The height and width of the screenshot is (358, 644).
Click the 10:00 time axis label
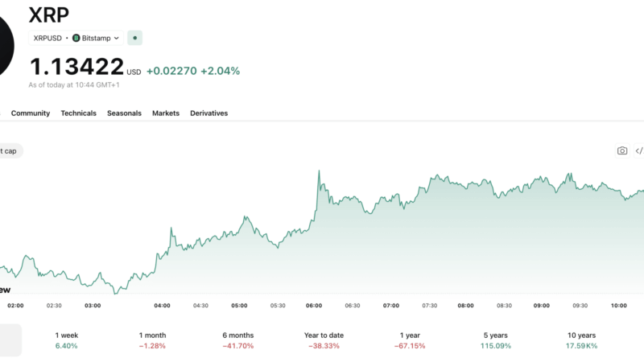(x=619, y=306)
